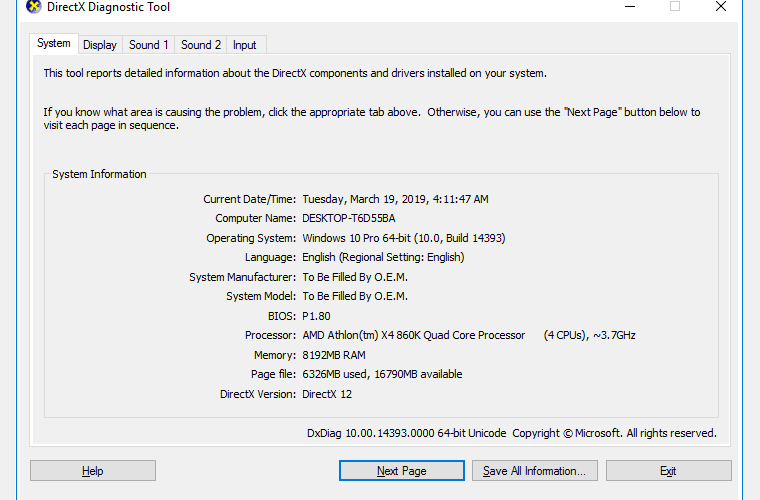Click the Page file label

pyautogui.click(x=273, y=375)
